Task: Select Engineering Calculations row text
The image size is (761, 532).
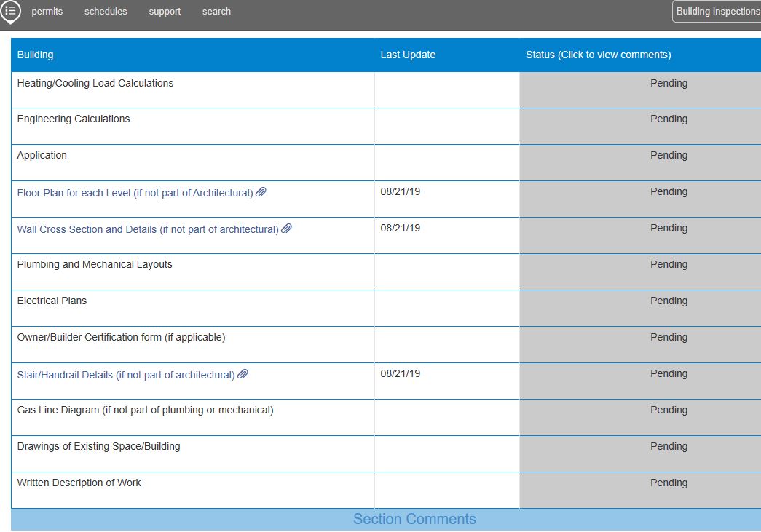Action: tap(74, 119)
